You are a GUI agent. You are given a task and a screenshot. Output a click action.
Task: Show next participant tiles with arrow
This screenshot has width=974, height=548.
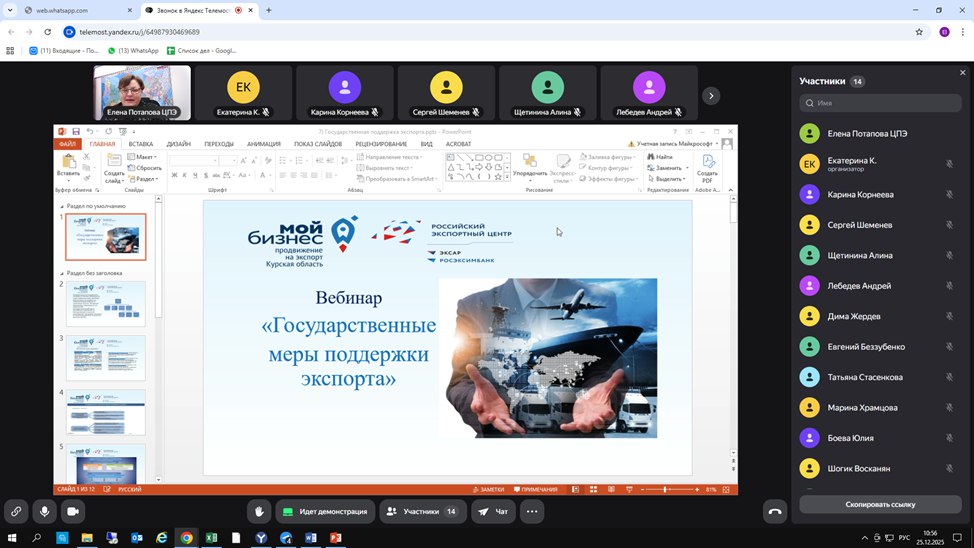(711, 96)
